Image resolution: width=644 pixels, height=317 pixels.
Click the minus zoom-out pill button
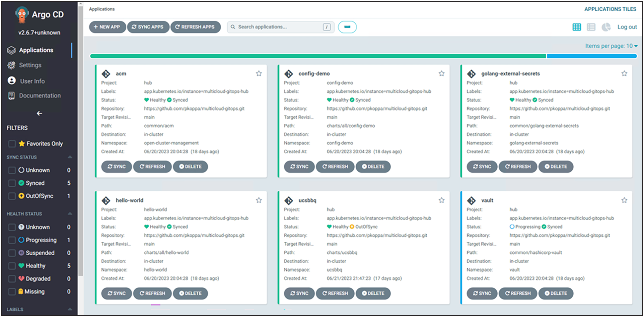[347, 27]
